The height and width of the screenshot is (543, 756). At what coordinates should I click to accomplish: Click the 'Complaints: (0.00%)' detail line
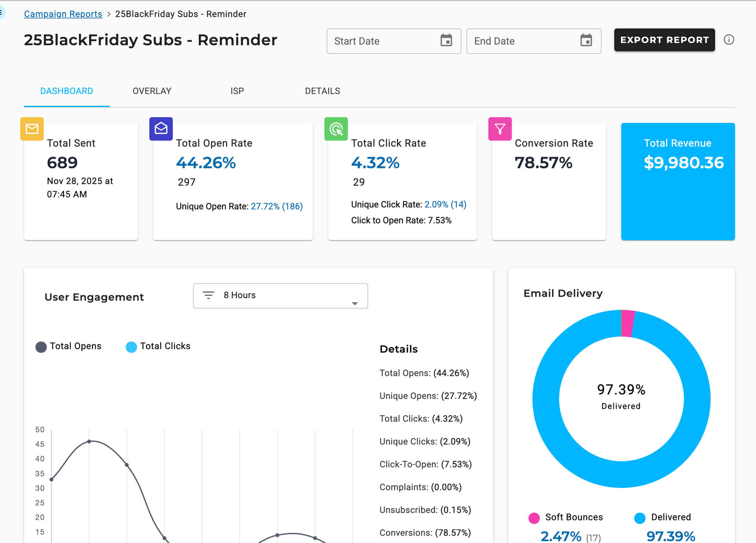(x=421, y=487)
